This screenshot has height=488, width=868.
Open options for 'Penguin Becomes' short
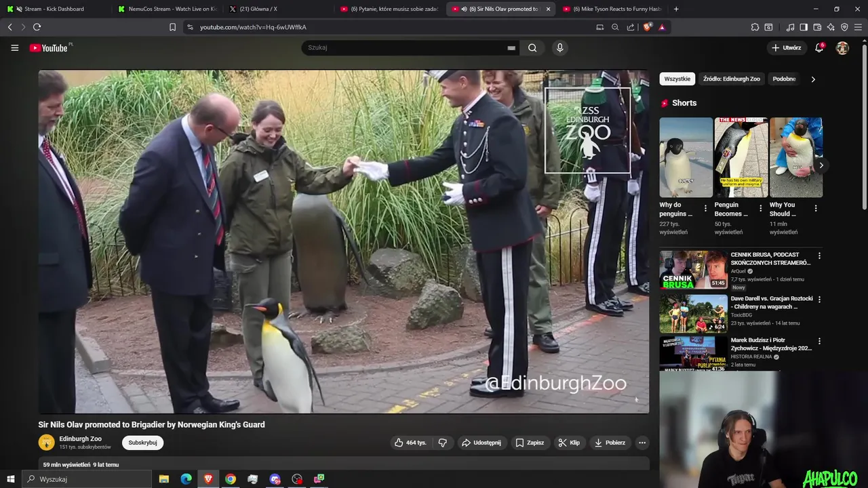tap(760, 208)
